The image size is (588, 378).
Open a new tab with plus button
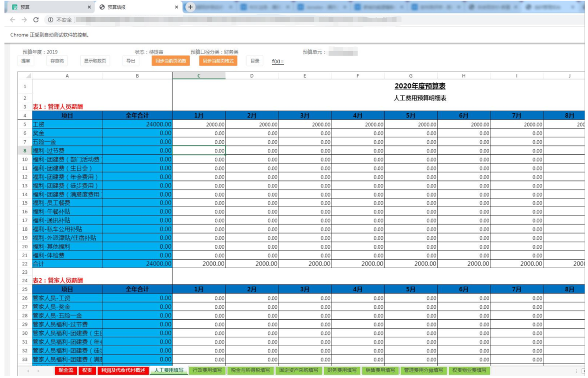coord(190,7)
